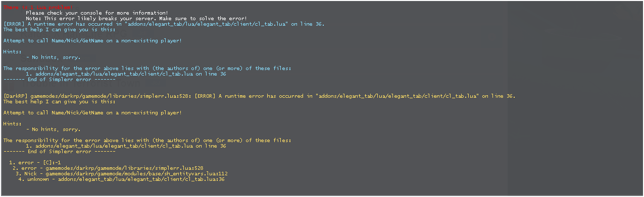Select the yellow "[DarkRP] gamemodes/darkrp" error line
The width and height of the screenshot is (644, 197).
pos(259,96)
